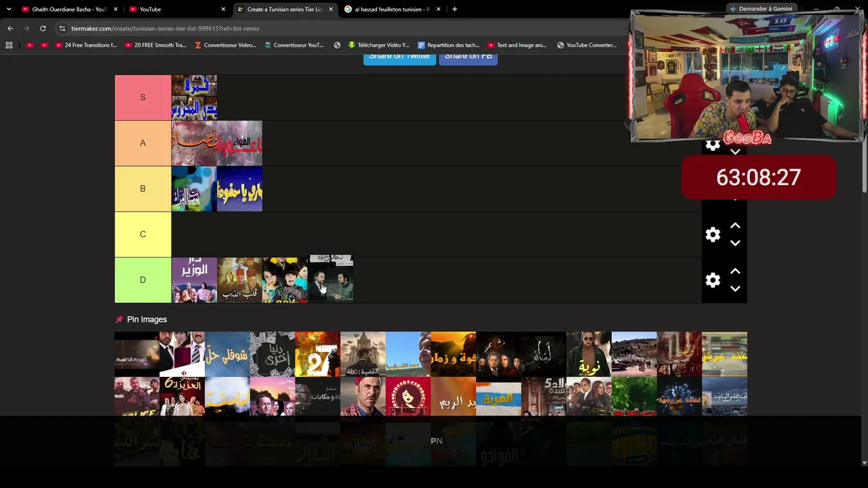Click the address bar URL field
Screen dimensions: 868x488
click(x=339, y=28)
